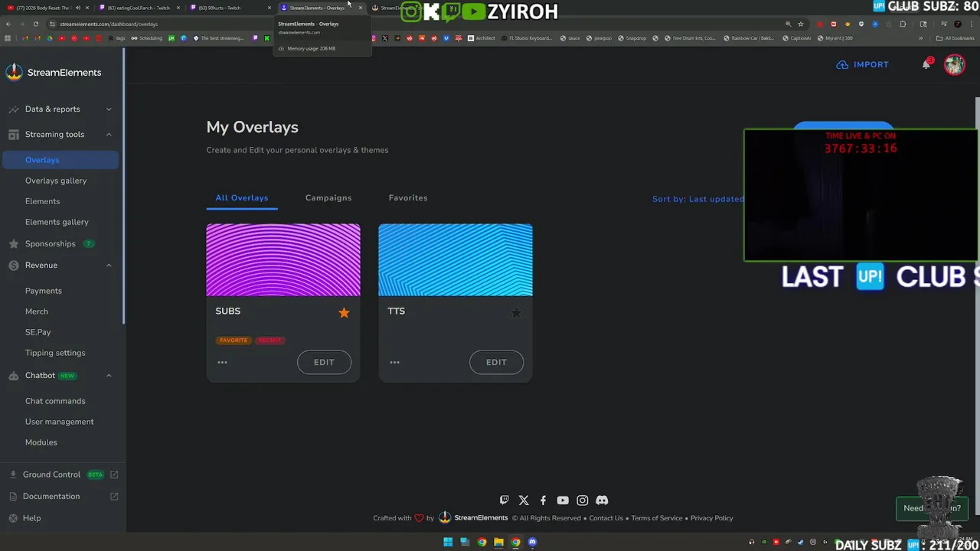Open the SUBS overlay three-dot menu
Viewport: 980px width, 551px height.
(x=222, y=362)
